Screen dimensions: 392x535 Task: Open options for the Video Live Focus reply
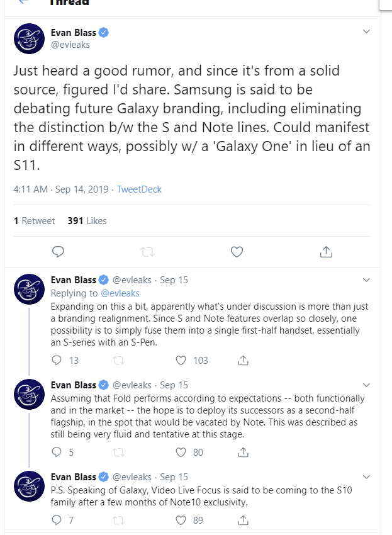367,476
